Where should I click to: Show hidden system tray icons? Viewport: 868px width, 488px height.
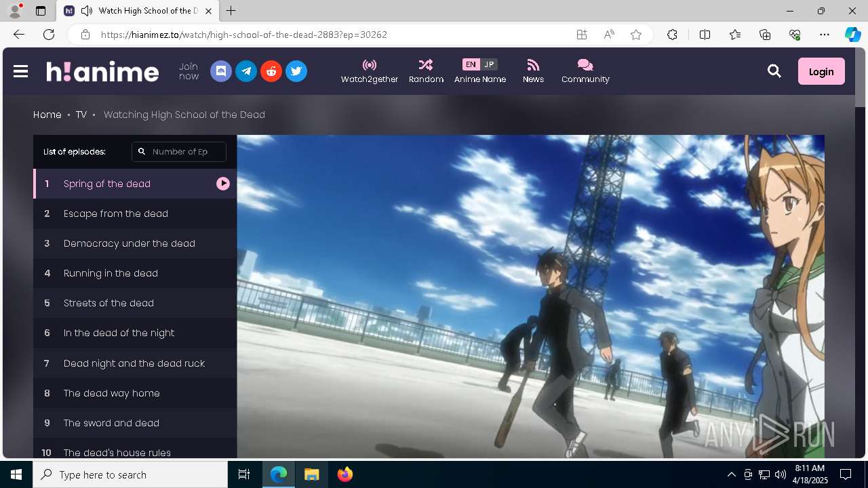pyautogui.click(x=731, y=474)
